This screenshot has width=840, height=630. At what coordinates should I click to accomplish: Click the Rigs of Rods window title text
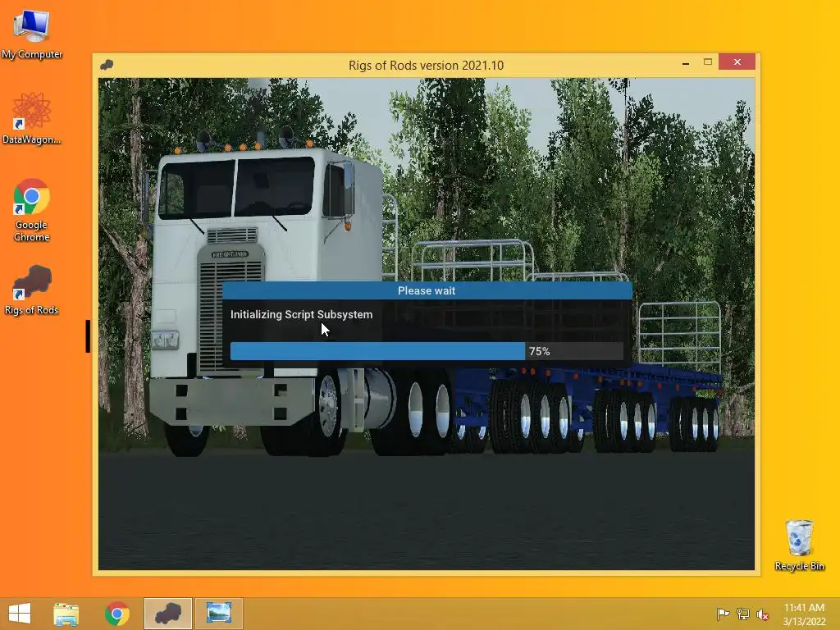426,66
